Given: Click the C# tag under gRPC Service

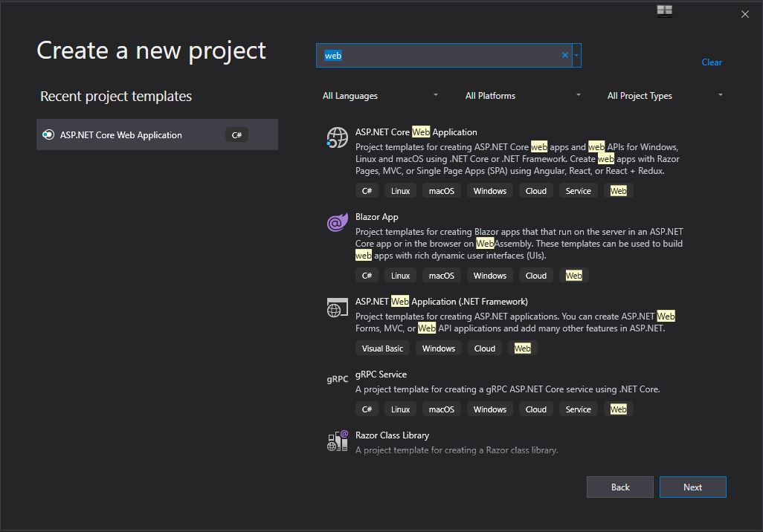Looking at the screenshot, I should (x=367, y=409).
